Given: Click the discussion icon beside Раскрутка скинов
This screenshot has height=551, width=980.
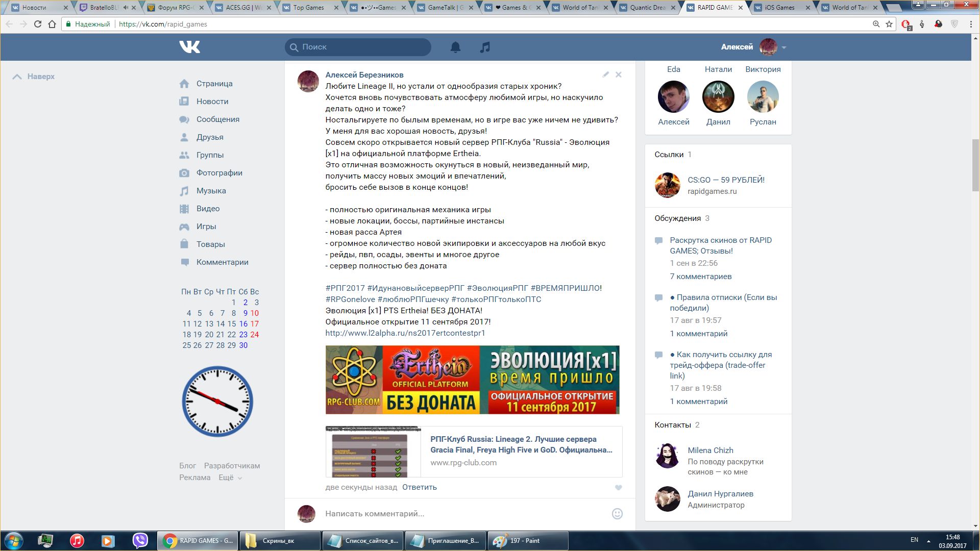Looking at the screenshot, I should [x=658, y=240].
